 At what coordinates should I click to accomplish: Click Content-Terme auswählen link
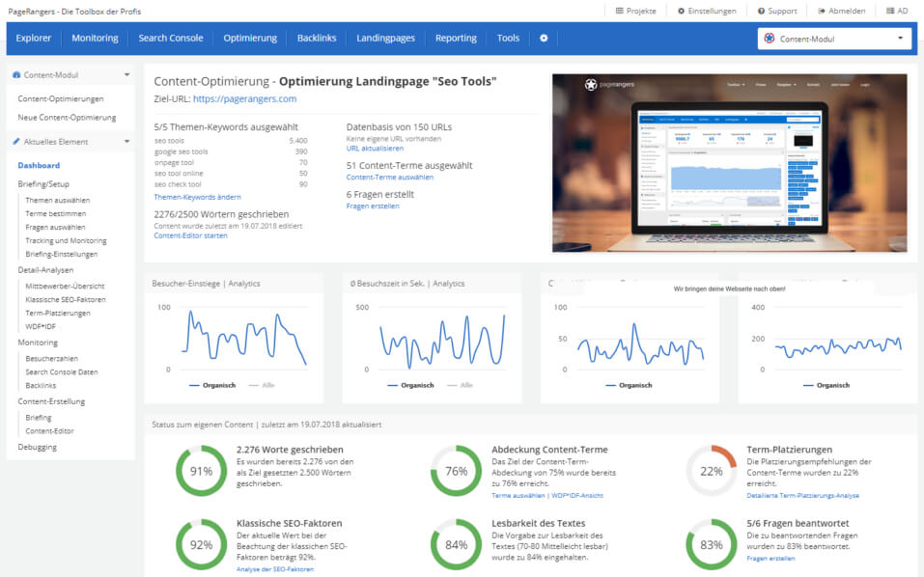pos(389,178)
